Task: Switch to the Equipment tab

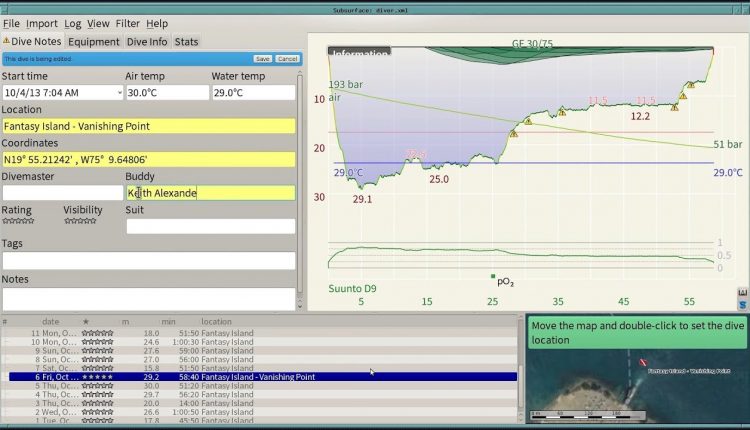Action: (94, 42)
